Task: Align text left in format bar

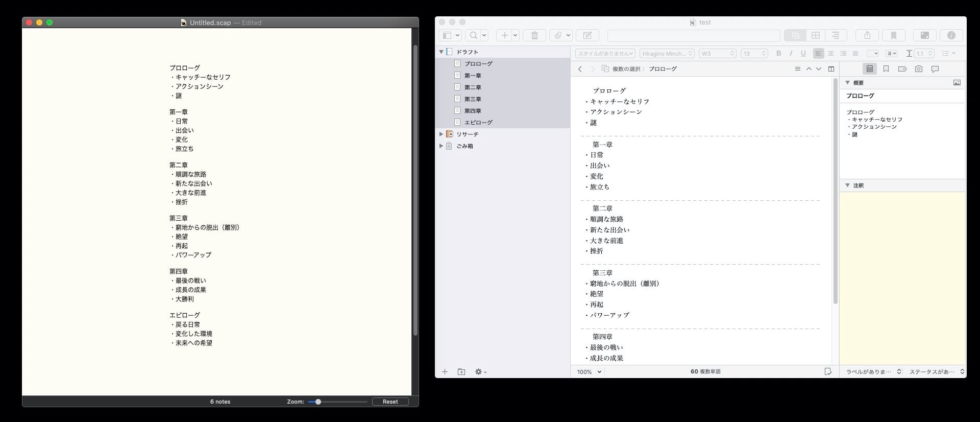Action: (819, 53)
